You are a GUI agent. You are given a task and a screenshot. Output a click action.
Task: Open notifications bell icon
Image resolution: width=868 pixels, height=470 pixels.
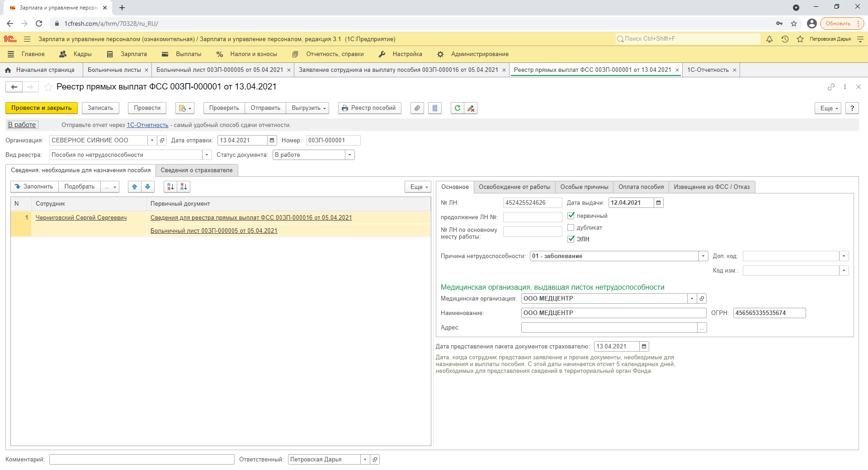tap(769, 39)
